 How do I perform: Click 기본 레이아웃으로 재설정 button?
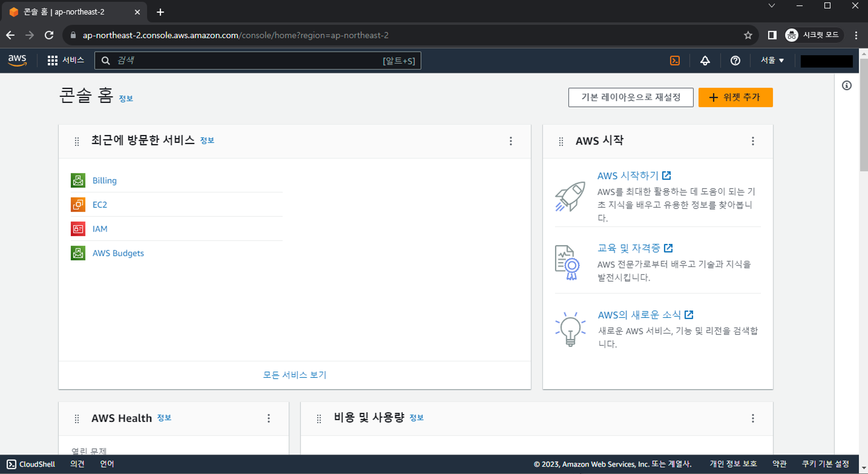(x=630, y=97)
